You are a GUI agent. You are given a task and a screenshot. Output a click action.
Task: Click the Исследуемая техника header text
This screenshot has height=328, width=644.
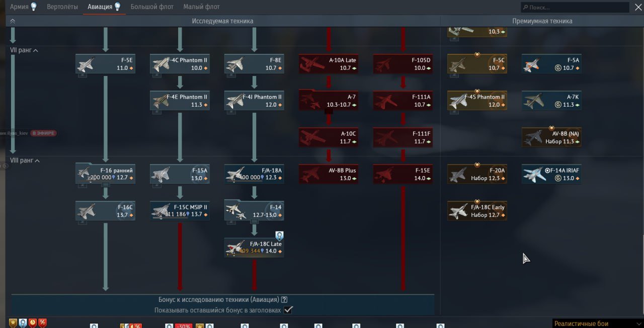tap(222, 21)
